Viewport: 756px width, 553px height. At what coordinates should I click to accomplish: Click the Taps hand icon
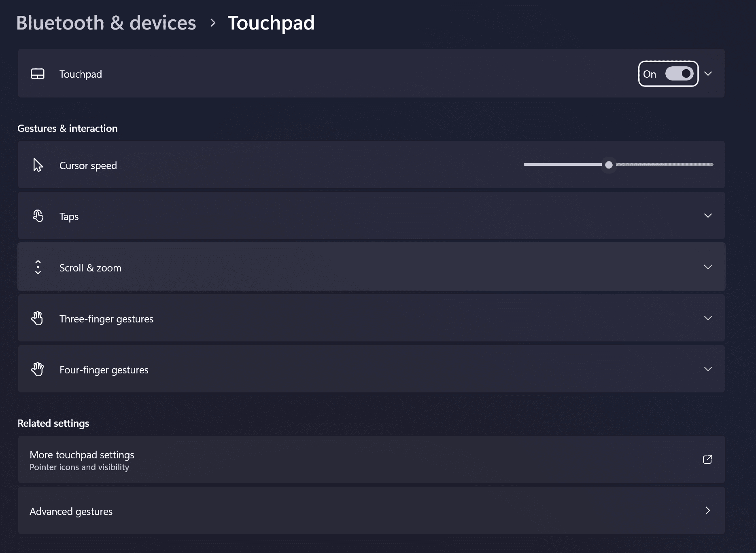point(38,216)
